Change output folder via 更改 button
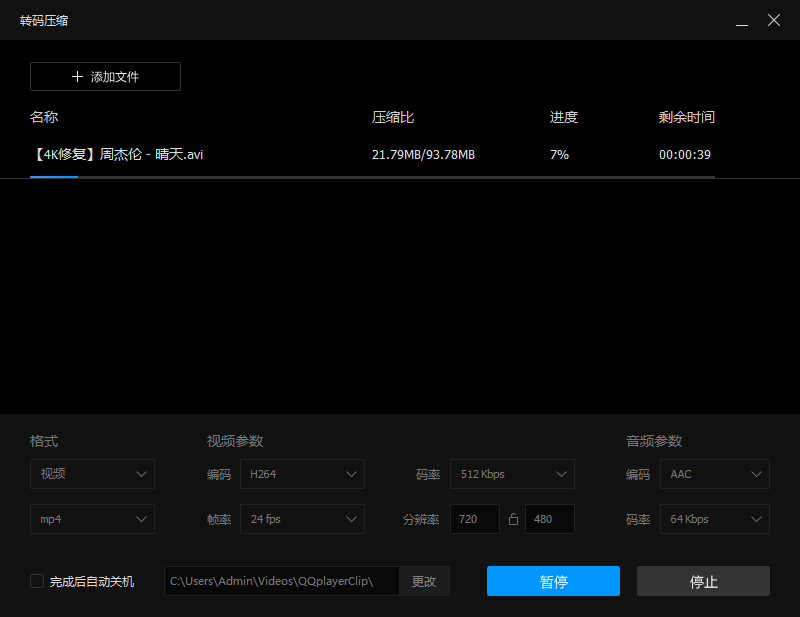Viewport: 800px width, 617px height. [x=424, y=581]
